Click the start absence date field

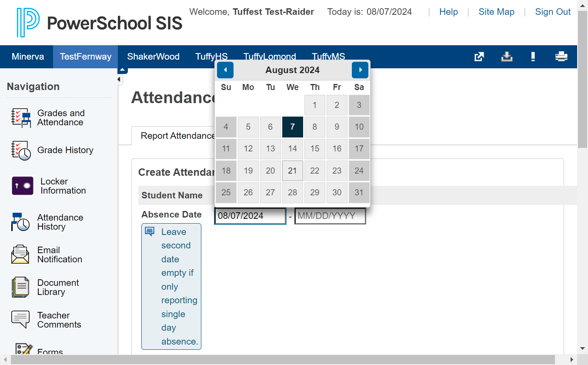coord(250,216)
